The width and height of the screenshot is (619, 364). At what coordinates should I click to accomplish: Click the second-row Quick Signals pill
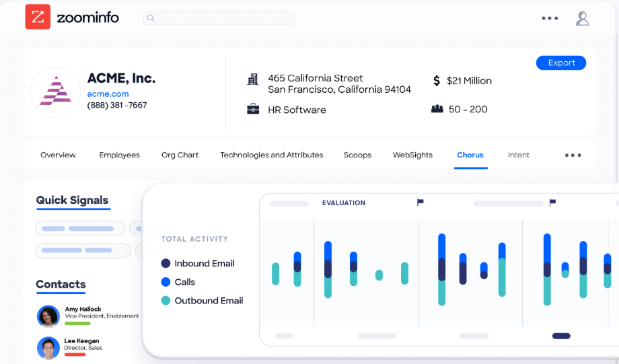click(83, 250)
